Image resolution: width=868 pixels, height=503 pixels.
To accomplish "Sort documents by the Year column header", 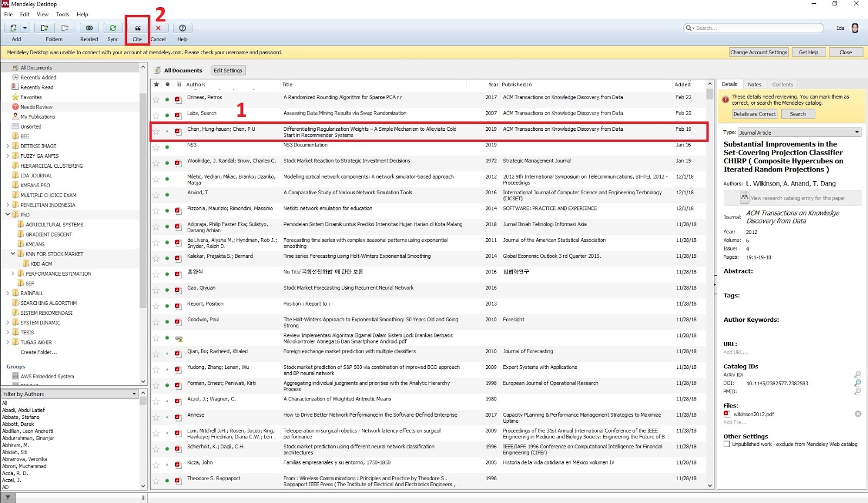I will coord(493,85).
